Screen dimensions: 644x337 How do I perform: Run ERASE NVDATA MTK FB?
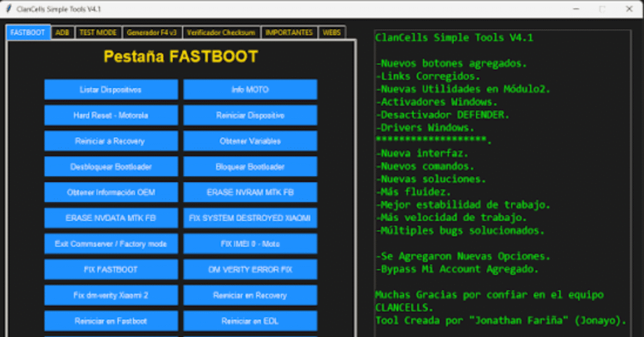point(111,218)
